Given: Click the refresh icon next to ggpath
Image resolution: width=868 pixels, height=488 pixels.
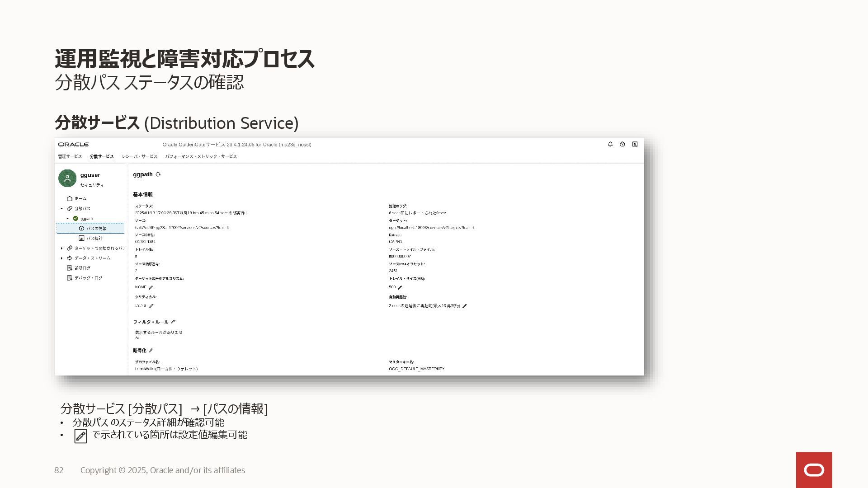Looking at the screenshot, I should tap(158, 174).
